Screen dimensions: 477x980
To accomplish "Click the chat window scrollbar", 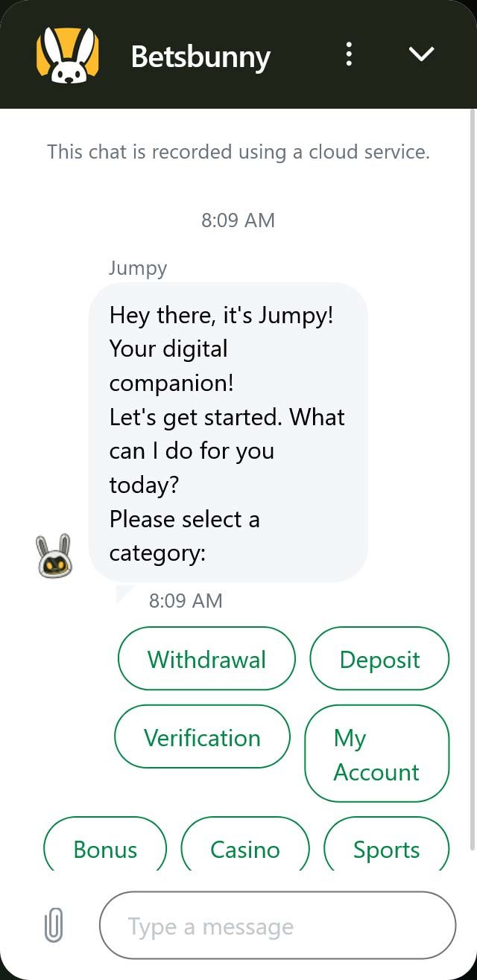I will [473, 480].
